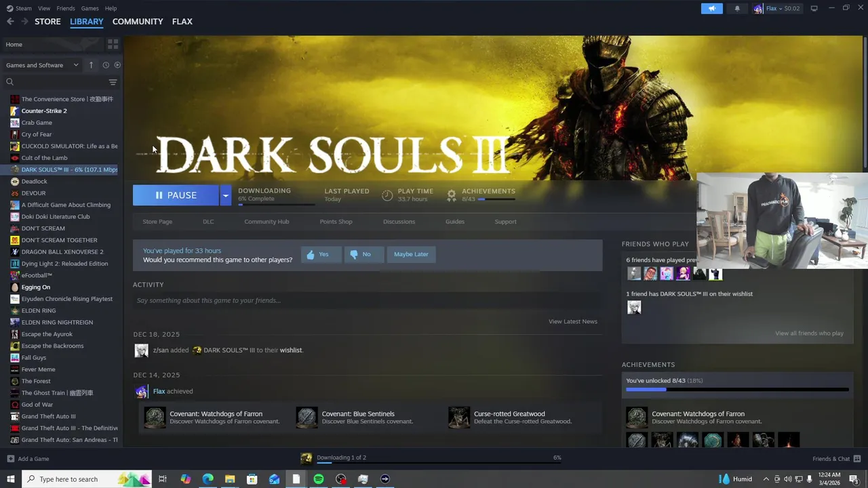Open View all friends who play
This screenshot has height=488, width=868.
point(809,333)
